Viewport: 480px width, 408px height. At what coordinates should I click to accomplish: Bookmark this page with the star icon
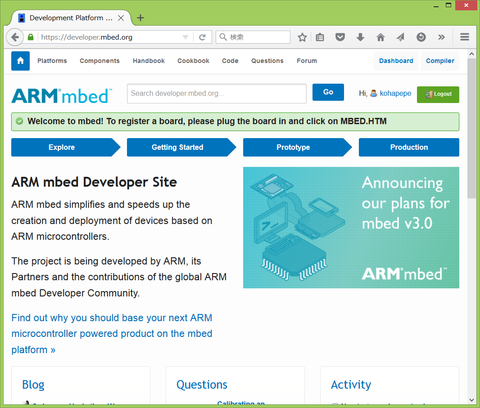(x=302, y=37)
